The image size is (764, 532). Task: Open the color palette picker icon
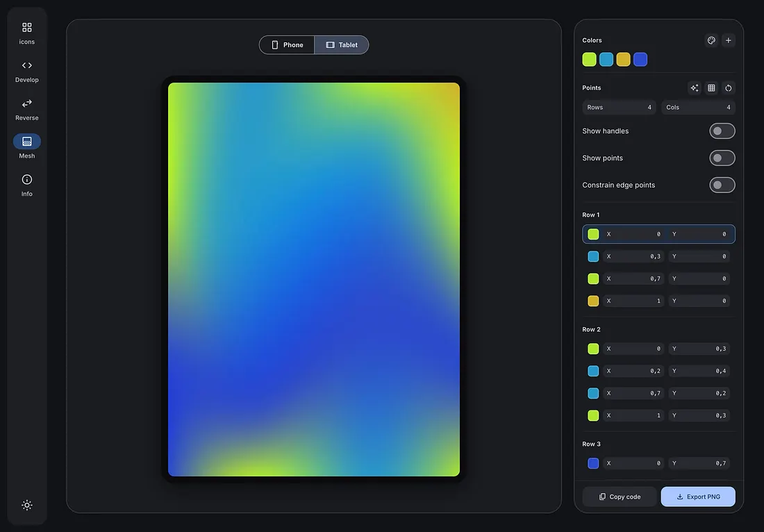(711, 40)
